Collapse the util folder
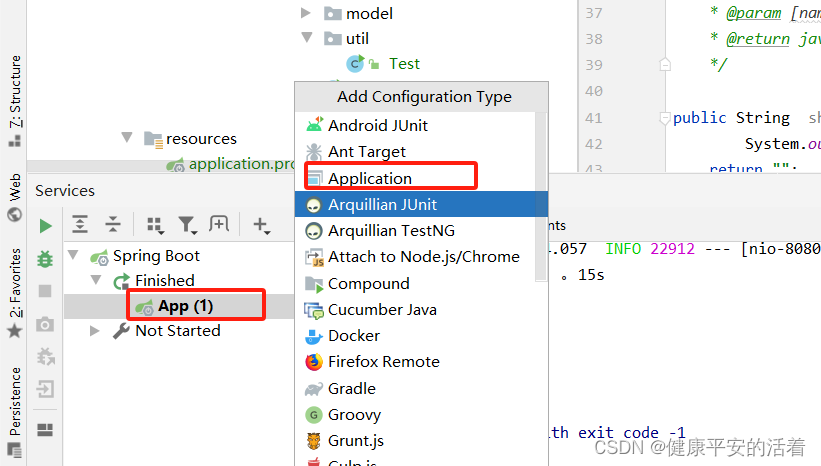 pos(307,37)
